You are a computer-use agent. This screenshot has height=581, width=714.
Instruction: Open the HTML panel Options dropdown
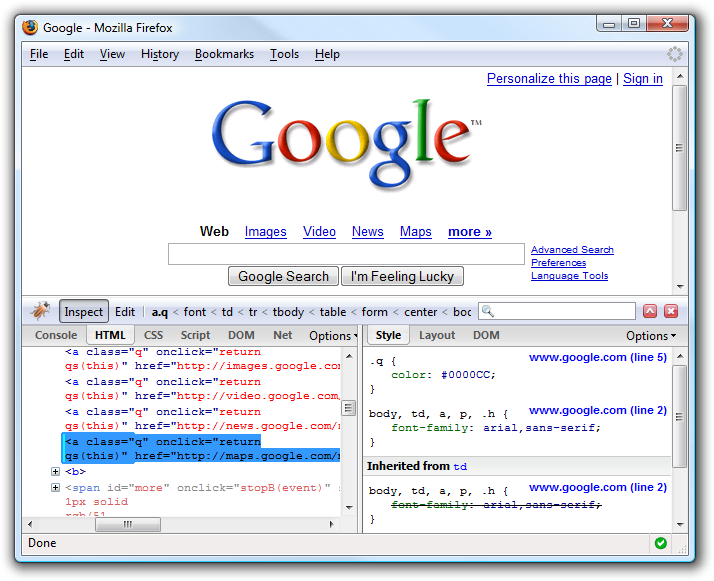click(331, 336)
